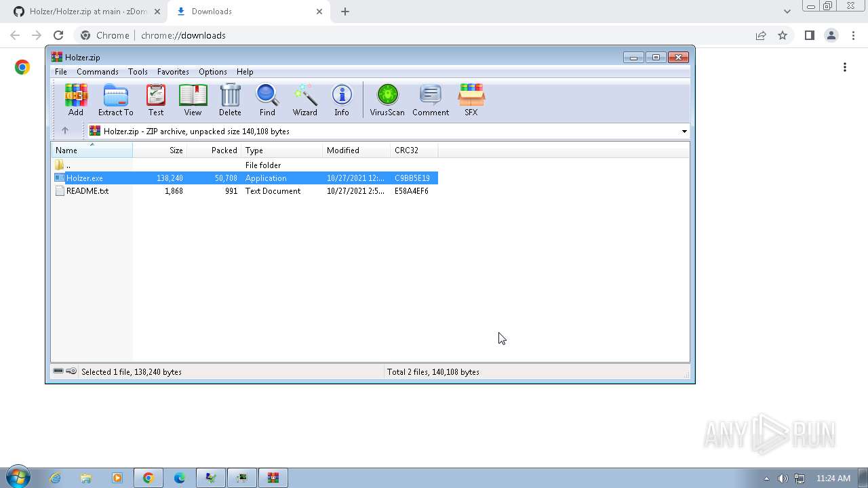The height and width of the screenshot is (488, 868).
Task: Click the Holzer.exe CRC32 value C9BB5E19
Action: 412,178
